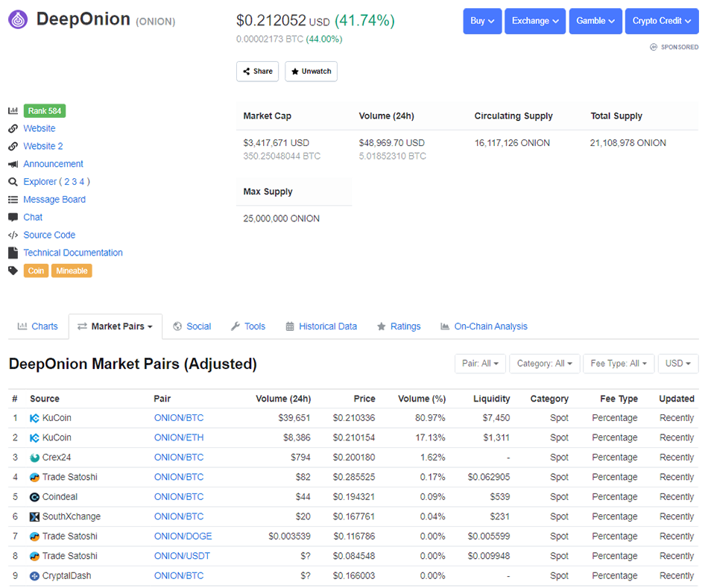Click the sponsored info icon
Viewport: 708px width, 588px height.
pos(654,47)
